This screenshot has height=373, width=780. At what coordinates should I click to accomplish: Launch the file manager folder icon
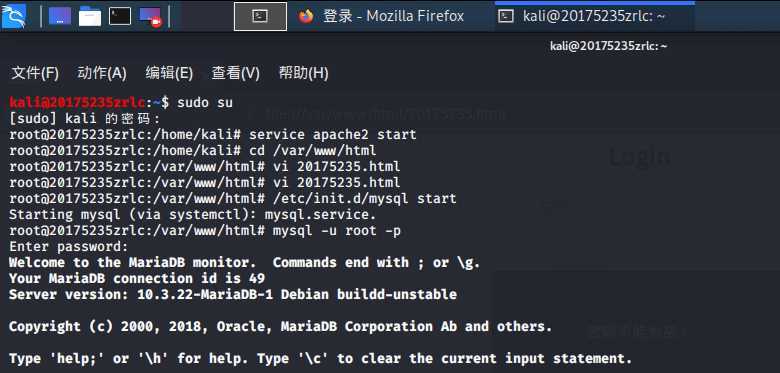[90, 16]
